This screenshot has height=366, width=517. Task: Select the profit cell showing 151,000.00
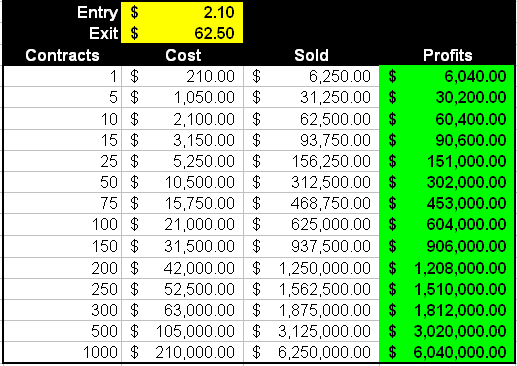[447, 161]
